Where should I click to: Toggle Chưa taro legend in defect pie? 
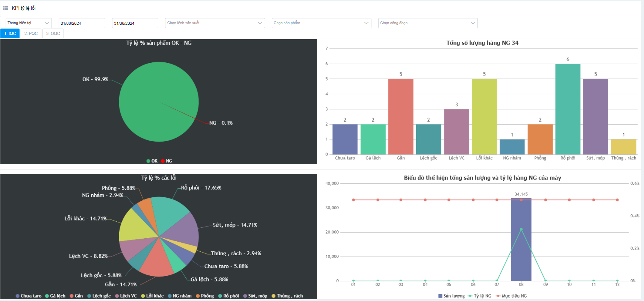pos(29,296)
